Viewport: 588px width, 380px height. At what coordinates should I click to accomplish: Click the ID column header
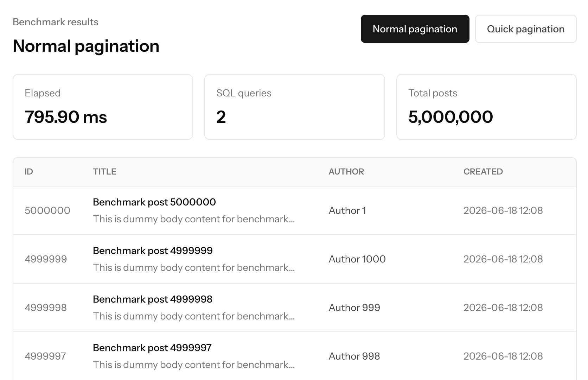pos(29,172)
